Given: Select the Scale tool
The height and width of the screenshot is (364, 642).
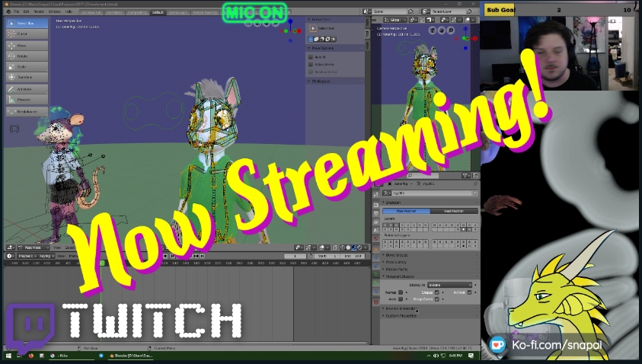Looking at the screenshot, I should tap(27, 67).
